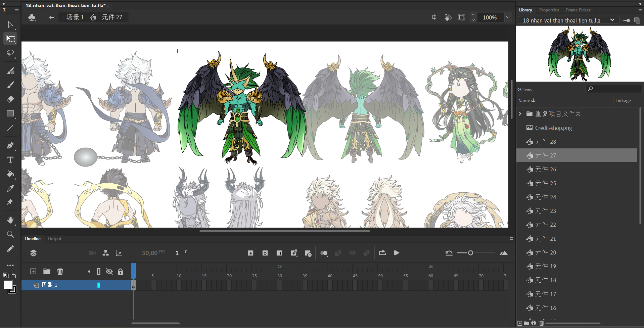Open the Output tab

pos(54,239)
